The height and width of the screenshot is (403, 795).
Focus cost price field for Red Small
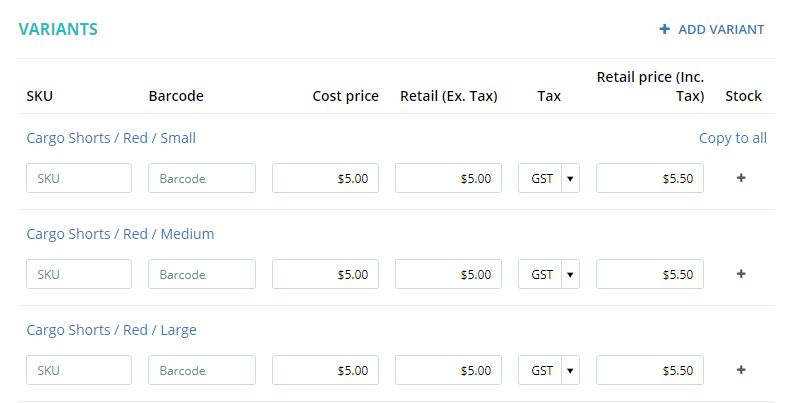point(325,178)
